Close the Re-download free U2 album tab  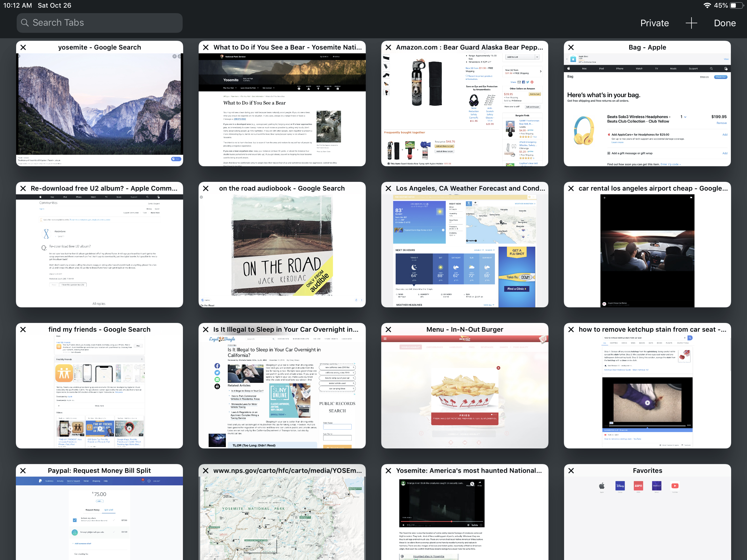click(23, 188)
